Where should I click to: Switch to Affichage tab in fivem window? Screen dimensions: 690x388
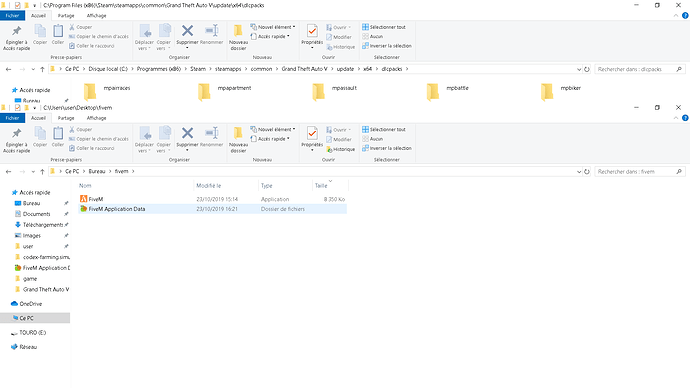click(x=96, y=118)
